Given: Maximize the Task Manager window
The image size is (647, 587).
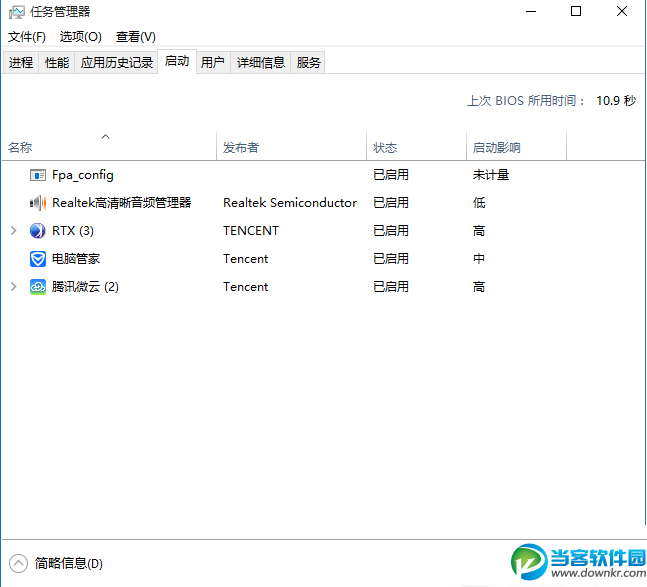Looking at the screenshot, I should click(x=576, y=12).
